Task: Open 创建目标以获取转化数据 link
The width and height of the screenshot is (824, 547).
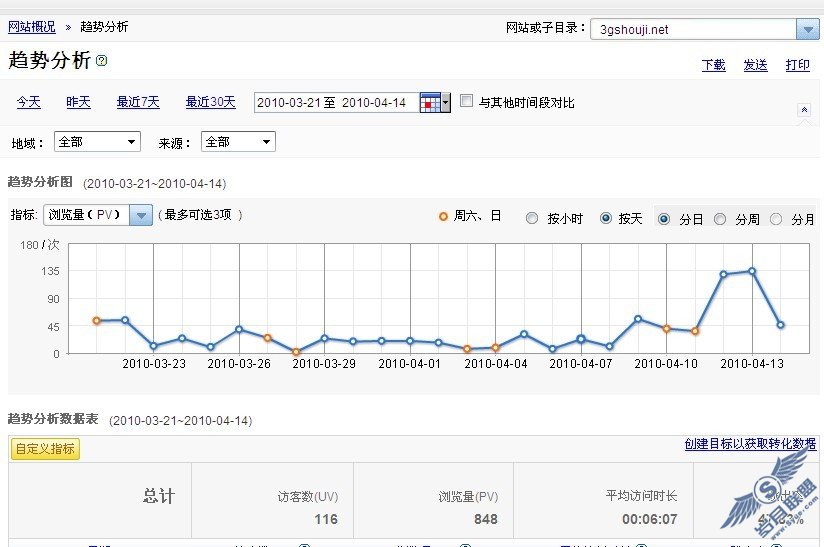Action: [x=750, y=443]
